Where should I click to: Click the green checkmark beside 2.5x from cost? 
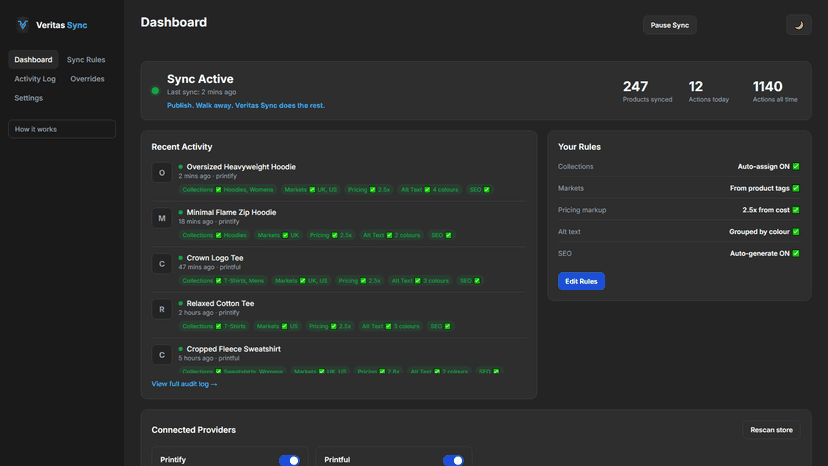coord(796,210)
